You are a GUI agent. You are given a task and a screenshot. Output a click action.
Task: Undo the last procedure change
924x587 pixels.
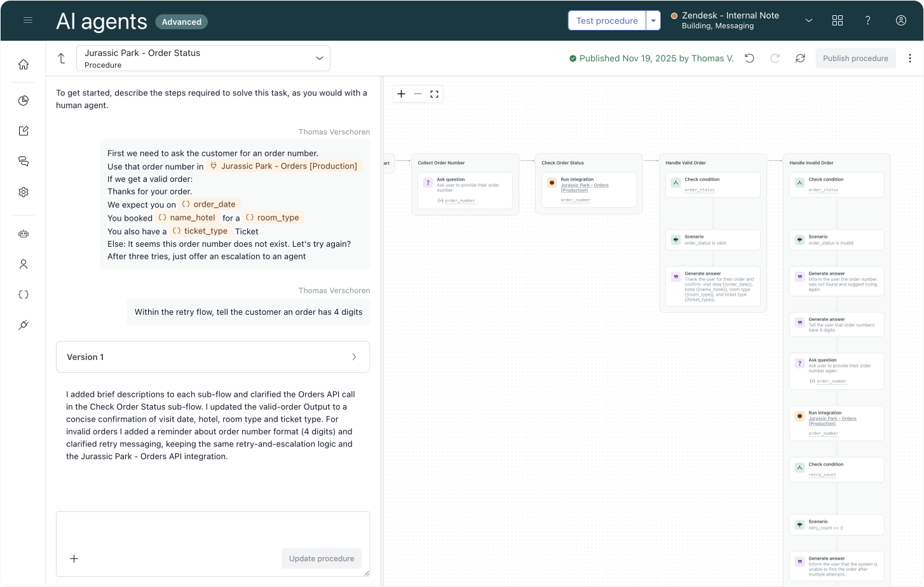pos(750,58)
